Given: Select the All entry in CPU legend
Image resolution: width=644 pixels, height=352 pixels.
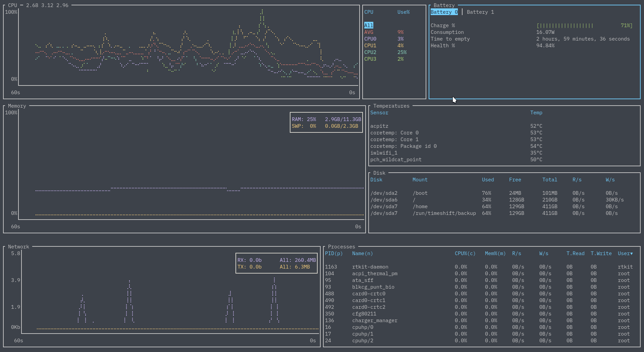Looking at the screenshot, I should point(369,25).
